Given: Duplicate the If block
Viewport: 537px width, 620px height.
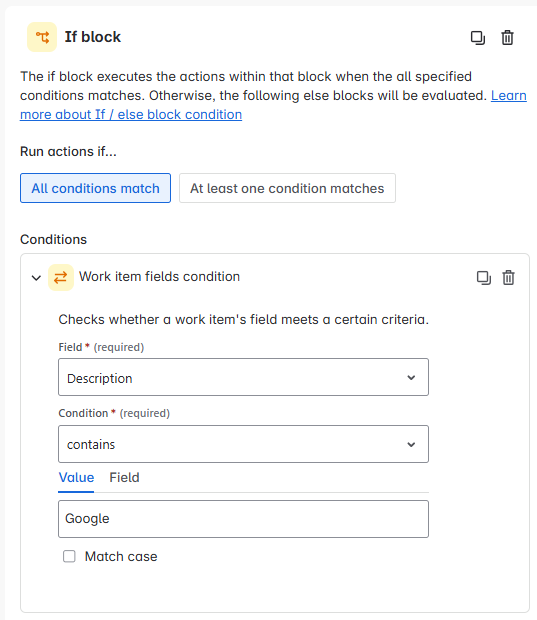Looking at the screenshot, I should click(x=478, y=38).
